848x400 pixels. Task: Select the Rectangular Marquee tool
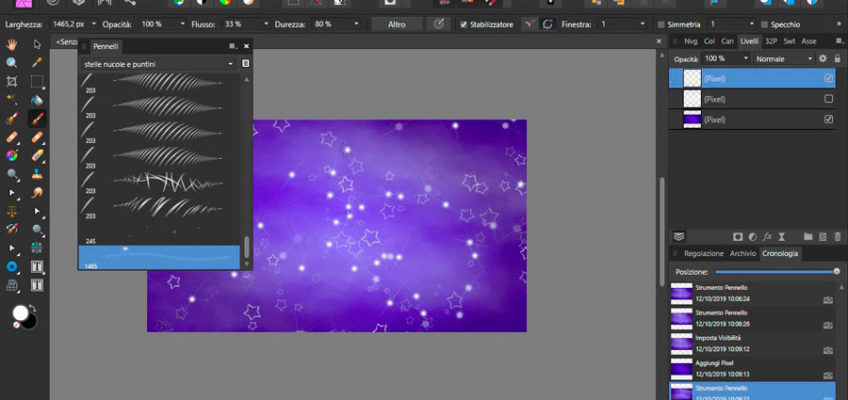pyautogui.click(x=37, y=82)
